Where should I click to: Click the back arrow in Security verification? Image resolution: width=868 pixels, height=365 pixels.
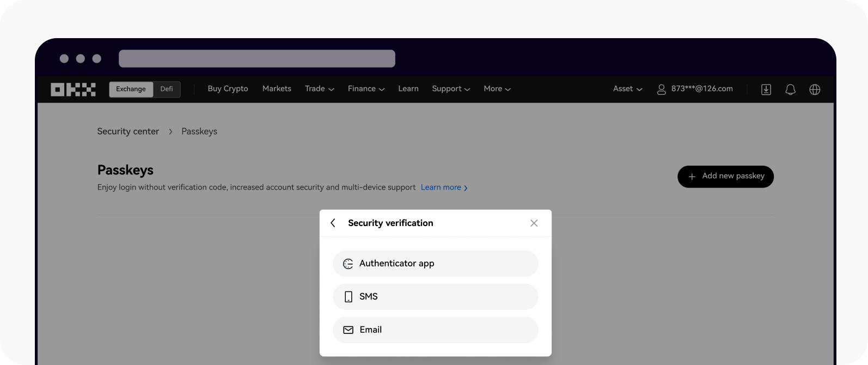click(333, 223)
